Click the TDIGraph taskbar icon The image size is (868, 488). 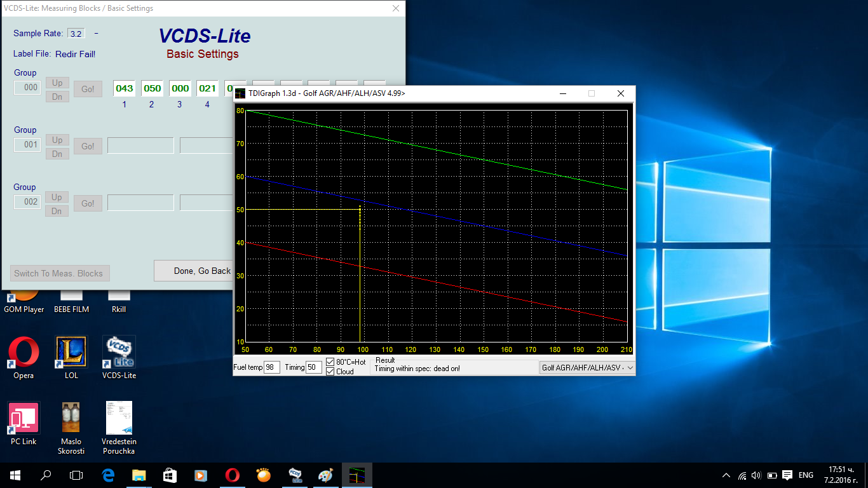356,475
